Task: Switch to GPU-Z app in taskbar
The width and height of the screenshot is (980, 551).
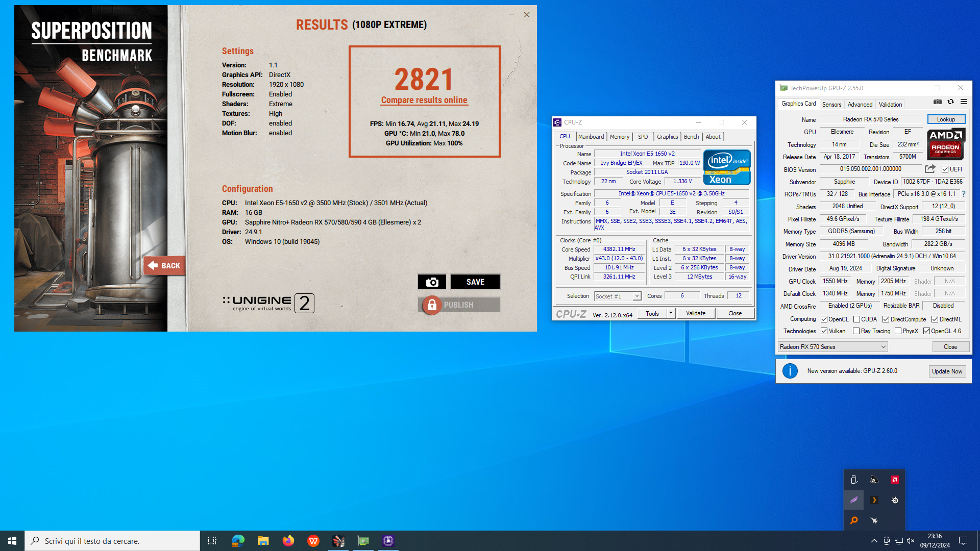Action: (x=363, y=541)
